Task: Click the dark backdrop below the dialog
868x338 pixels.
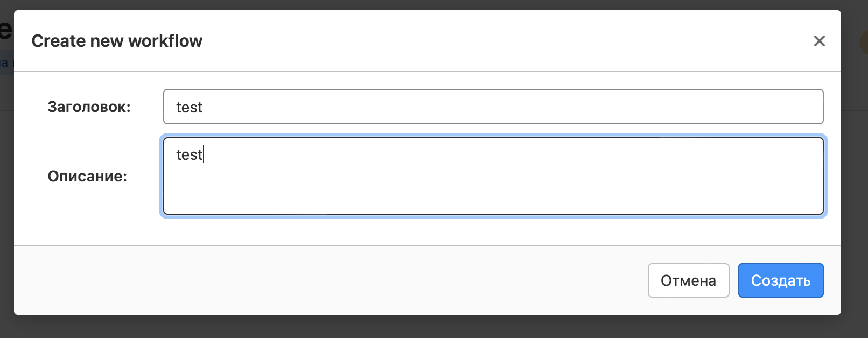Action: [431, 327]
